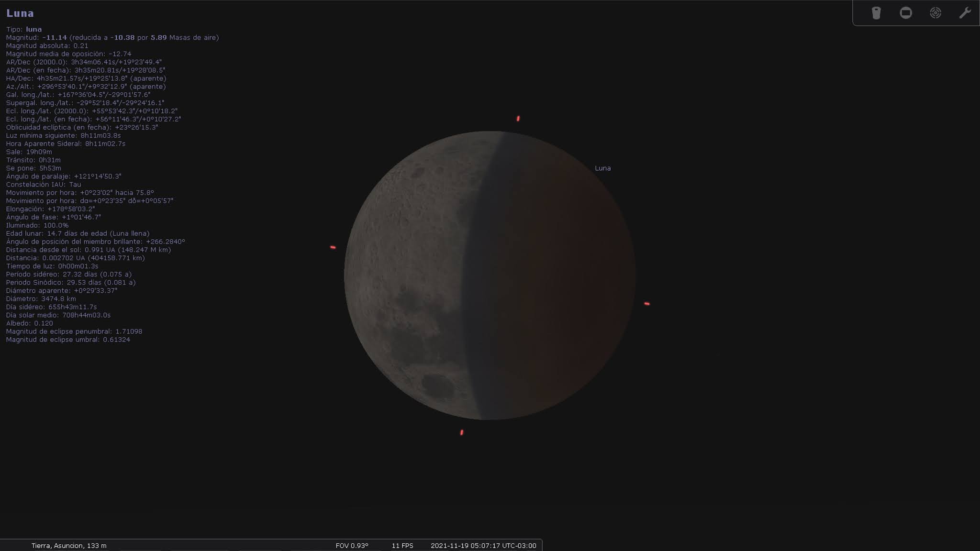Click the 'Edad lunar' info line
Viewport: 980px width, 551px height.
pos(78,233)
